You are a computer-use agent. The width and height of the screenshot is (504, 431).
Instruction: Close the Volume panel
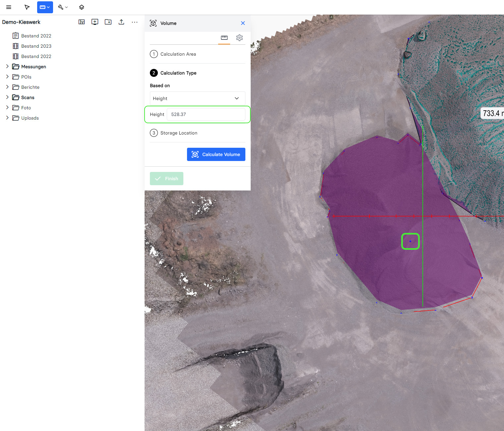(243, 23)
